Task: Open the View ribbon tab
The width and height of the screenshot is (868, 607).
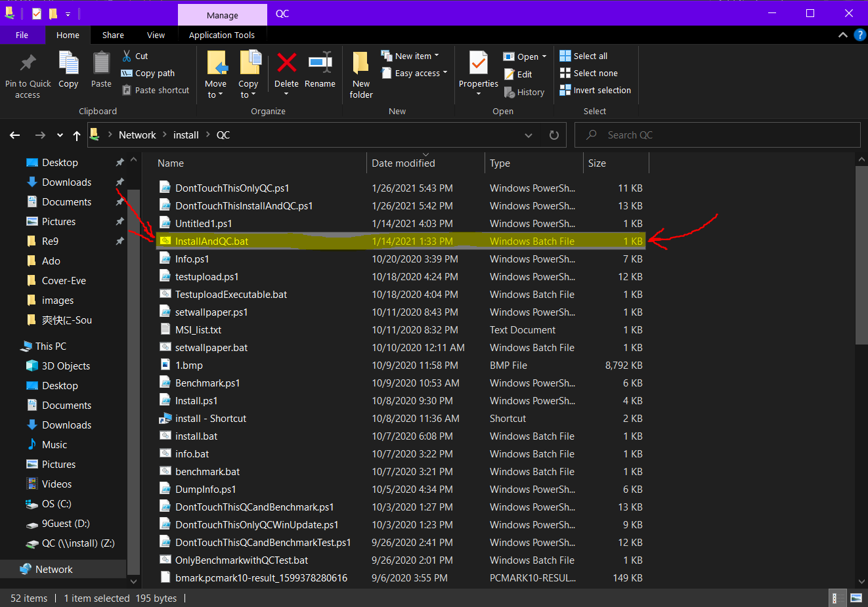Action: point(156,35)
